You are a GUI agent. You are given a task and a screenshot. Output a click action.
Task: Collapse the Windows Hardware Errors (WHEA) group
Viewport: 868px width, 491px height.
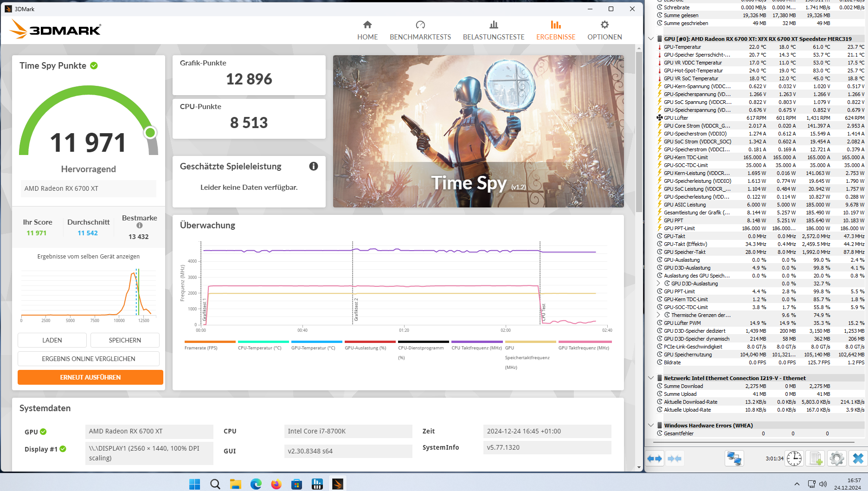pos(651,426)
